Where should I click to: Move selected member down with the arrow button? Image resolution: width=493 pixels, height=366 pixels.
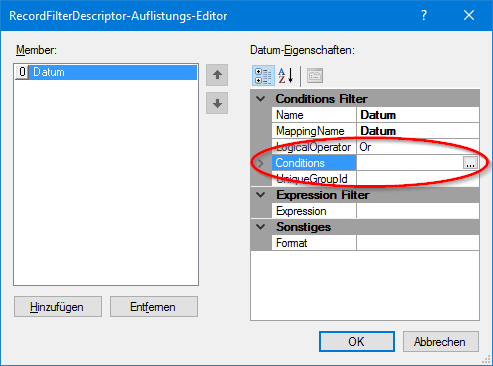[217, 103]
